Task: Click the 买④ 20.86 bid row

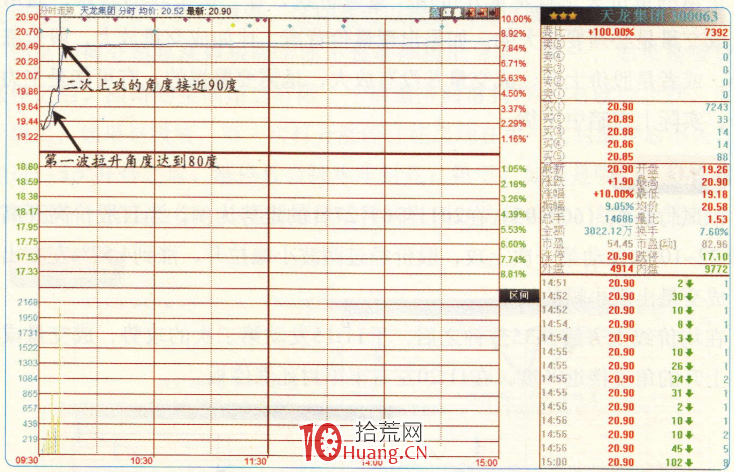Action: click(635, 144)
